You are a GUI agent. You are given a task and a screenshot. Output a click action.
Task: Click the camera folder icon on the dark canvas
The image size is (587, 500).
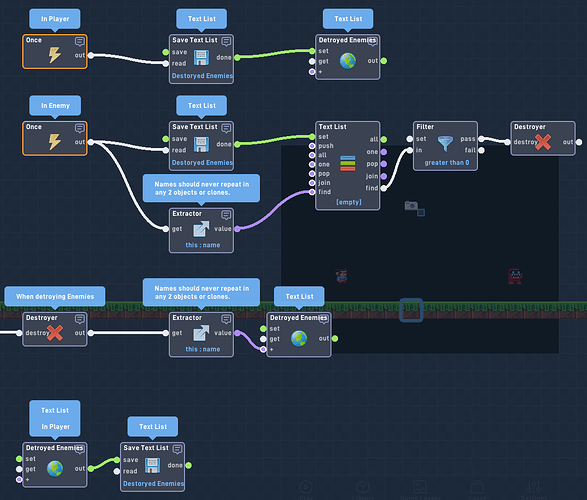click(411, 205)
